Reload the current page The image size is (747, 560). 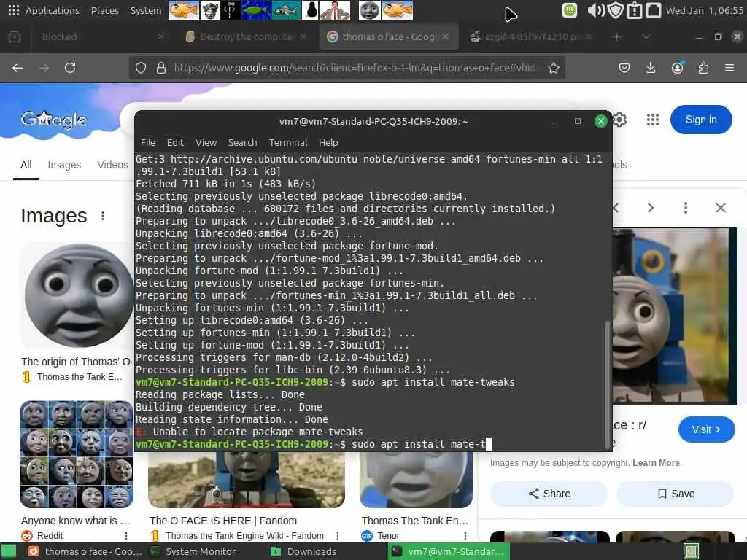click(x=70, y=68)
